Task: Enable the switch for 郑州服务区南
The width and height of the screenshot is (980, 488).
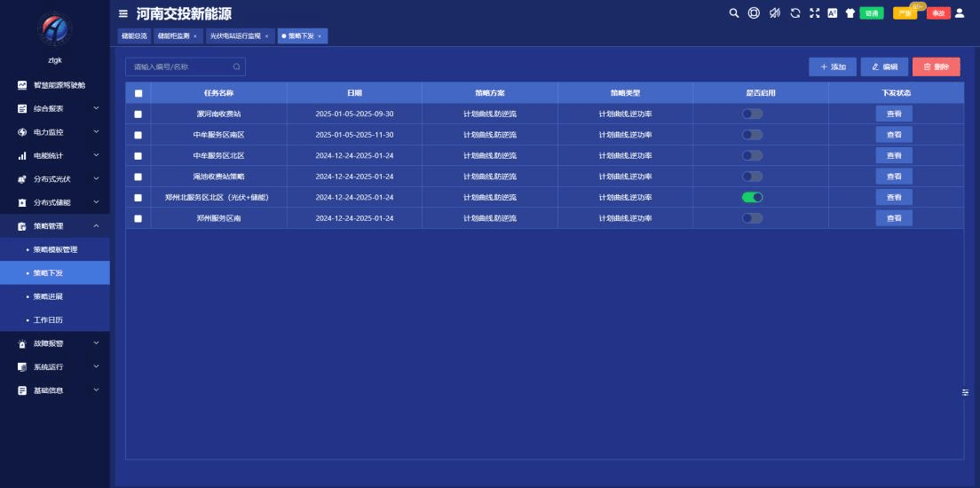Action: (x=752, y=218)
